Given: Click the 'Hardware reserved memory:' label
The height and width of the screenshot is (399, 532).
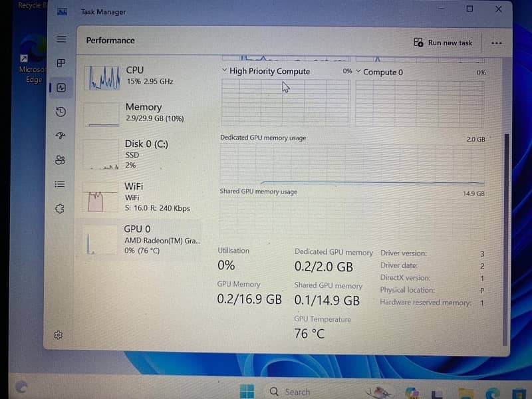Looking at the screenshot, I should [426, 303].
